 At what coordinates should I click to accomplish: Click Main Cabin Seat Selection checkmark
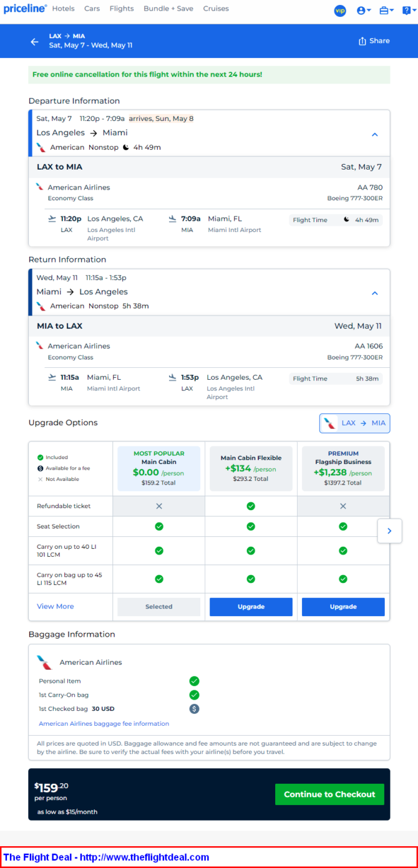159,526
